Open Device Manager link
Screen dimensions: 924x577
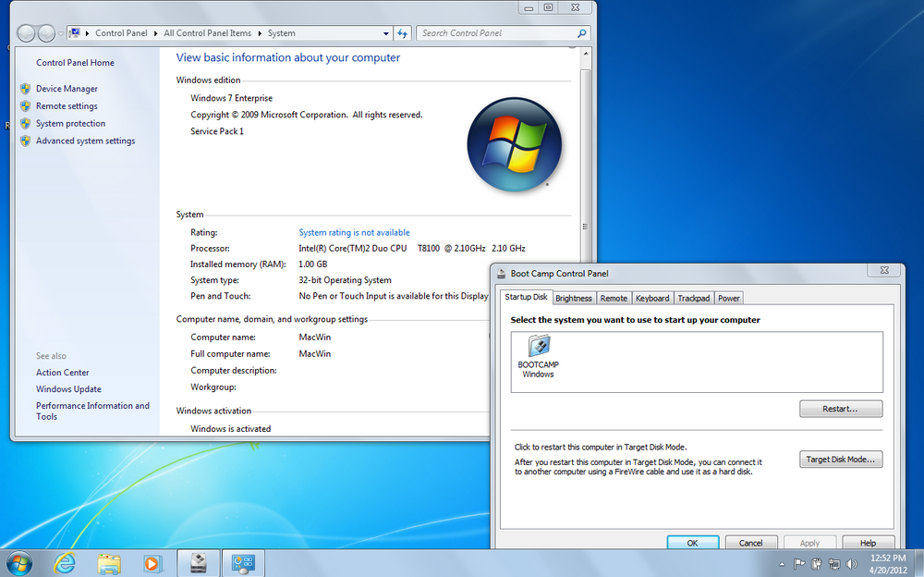(x=67, y=89)
